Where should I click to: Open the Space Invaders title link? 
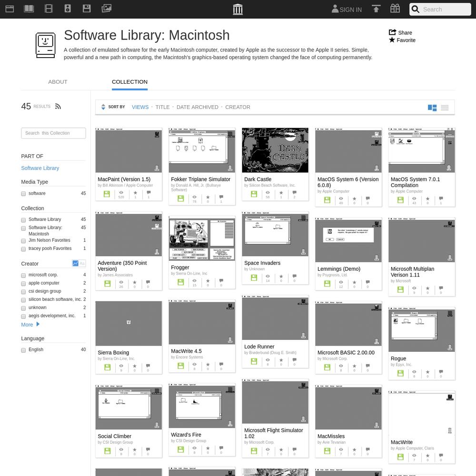[x=262, y=263]
